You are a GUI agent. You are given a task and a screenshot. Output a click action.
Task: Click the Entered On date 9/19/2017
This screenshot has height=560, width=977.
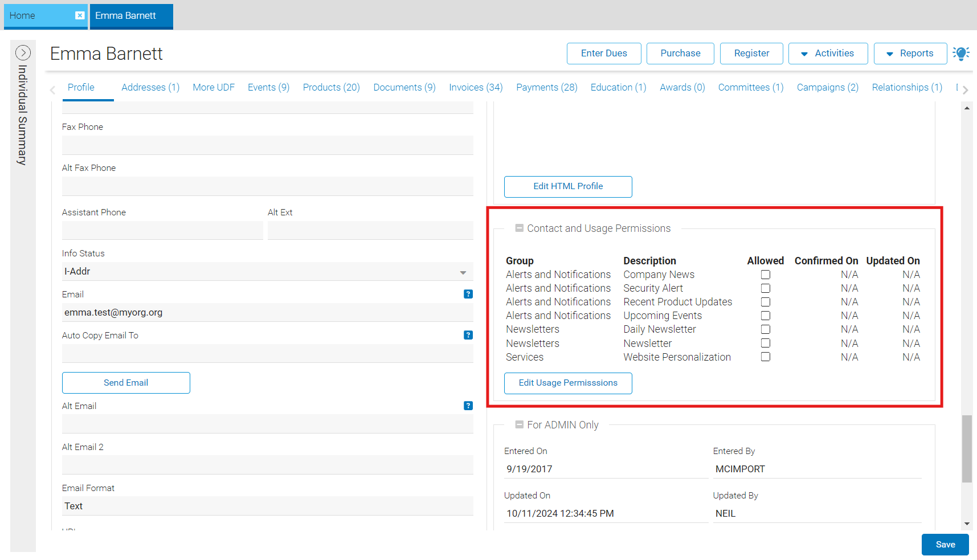606,469
